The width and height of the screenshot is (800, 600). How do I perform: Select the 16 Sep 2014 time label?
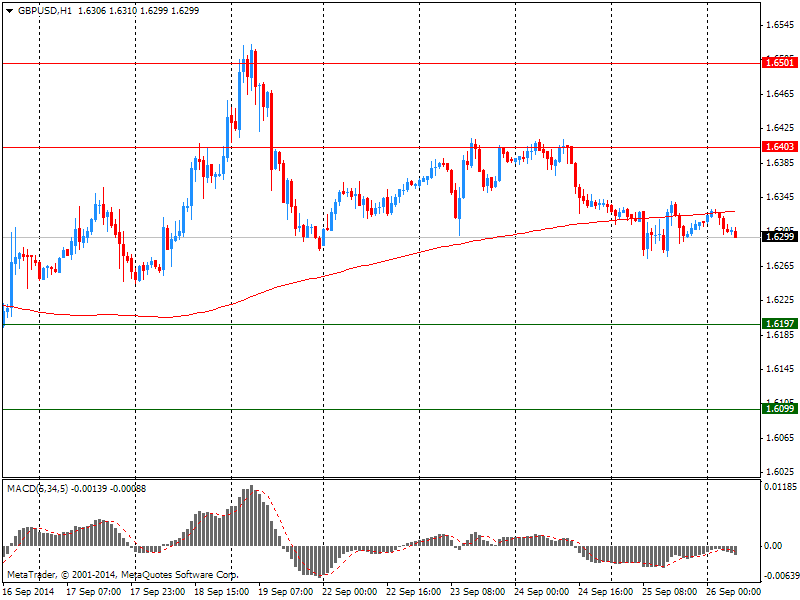click(29, 592)
